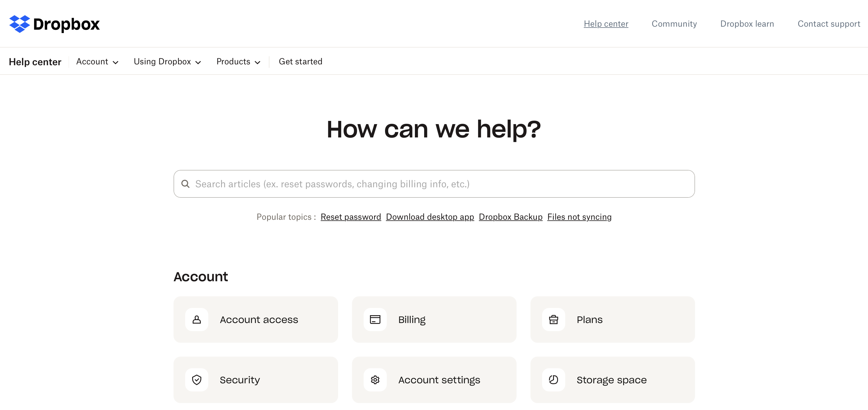Viewport: 868px width, 410px height.
Task: Focus the Search articles input field
Action: (434, 184)
